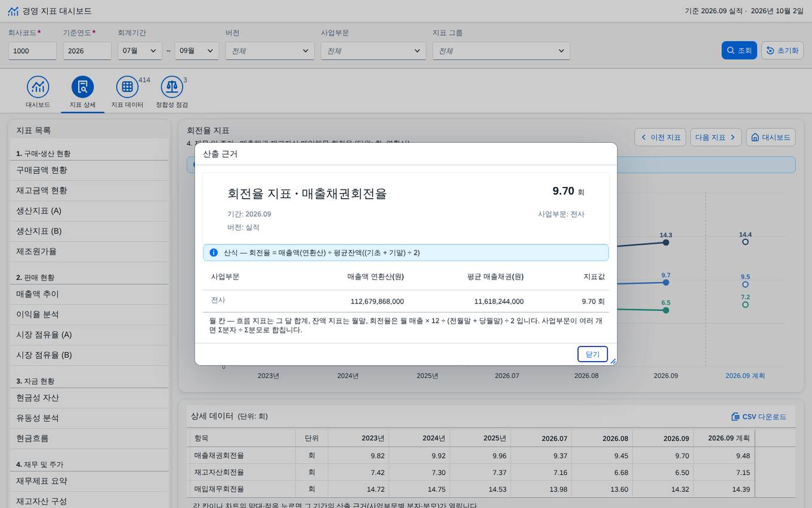Image resolution: width=812 pixels, height=508 pixels.
Task: Click the 조회 search button
Action: [x=739, y=51]
